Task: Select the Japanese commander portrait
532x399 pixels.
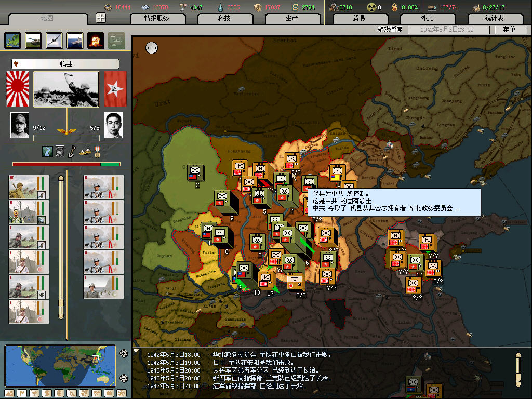Action: coord(20,125)
